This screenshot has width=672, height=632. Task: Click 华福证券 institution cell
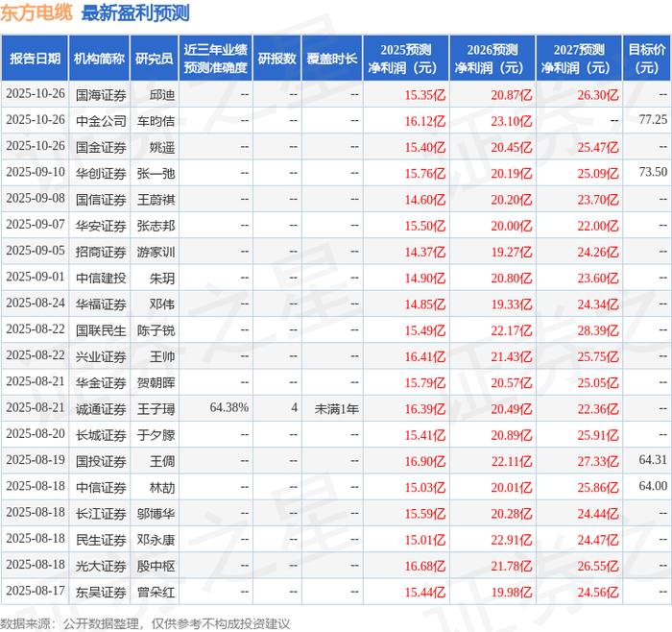[101, 304]
